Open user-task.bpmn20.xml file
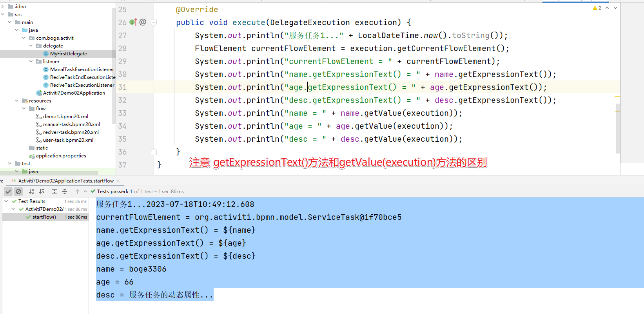This screenshot has width=644, height=314. click(x=68, y=140)
